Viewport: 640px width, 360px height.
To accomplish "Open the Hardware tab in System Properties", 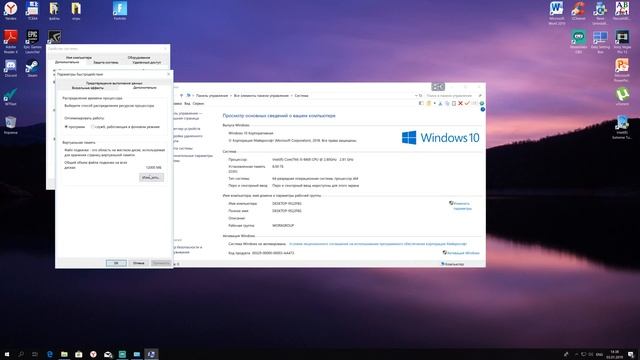I will pyautogui.click(x=139, y=58).
